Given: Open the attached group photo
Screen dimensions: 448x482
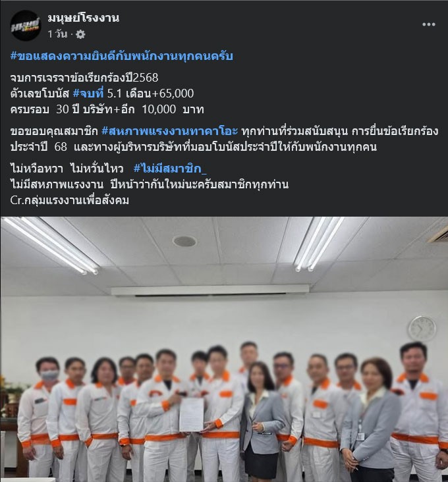Looking at the screenshot, I should [224, 349].
